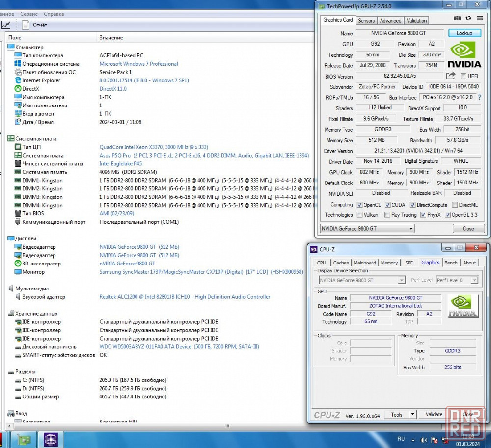
Task: Toggle the DirectCompute checkbox
Action: coord(413,205)
